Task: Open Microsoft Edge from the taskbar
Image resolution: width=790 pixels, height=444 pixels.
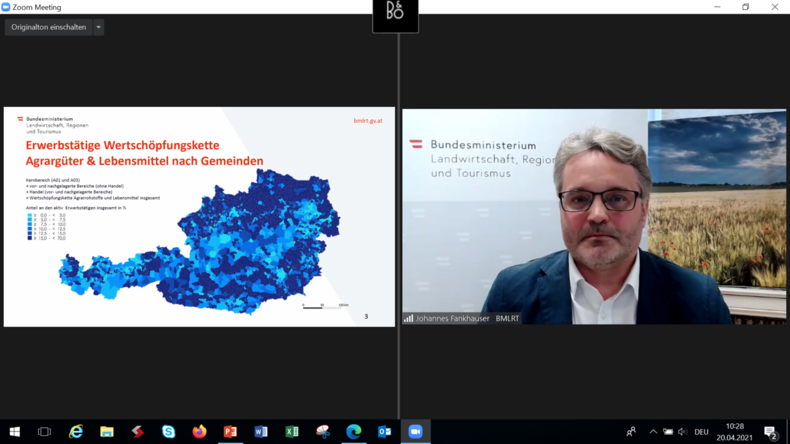Action: tap(353, 431)
